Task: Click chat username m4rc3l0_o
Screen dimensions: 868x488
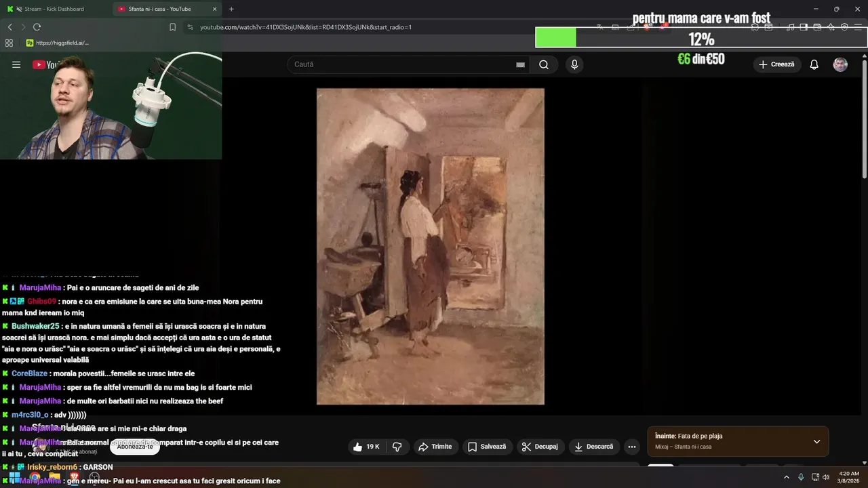Action: tap(30, 415)
